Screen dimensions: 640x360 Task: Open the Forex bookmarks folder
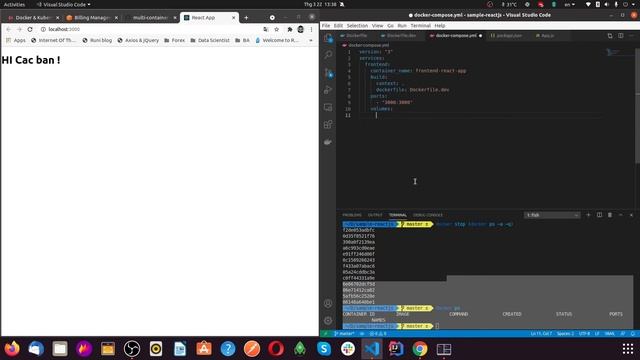175,40
